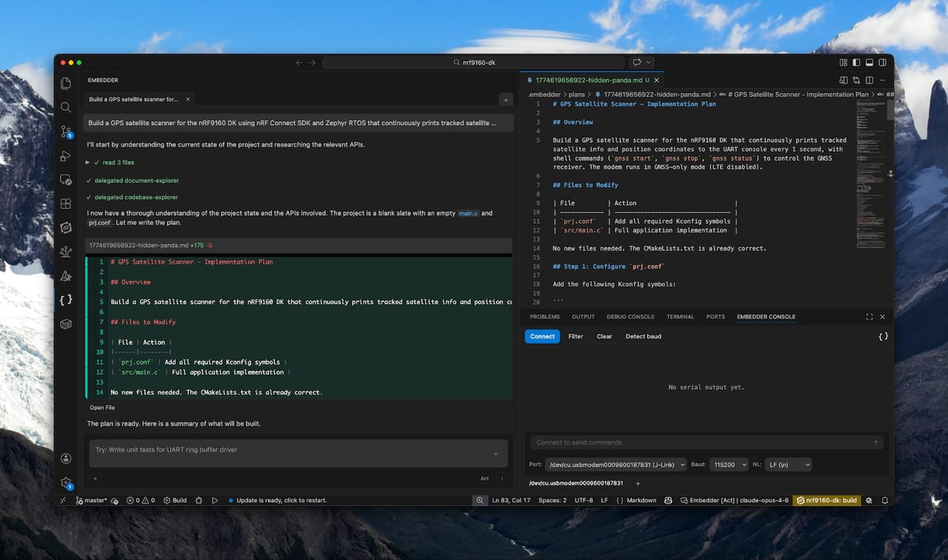This screenshot has height=560, width=948.
Task: Open the Remote Explorer view
Action: click(x=66, y=180)
